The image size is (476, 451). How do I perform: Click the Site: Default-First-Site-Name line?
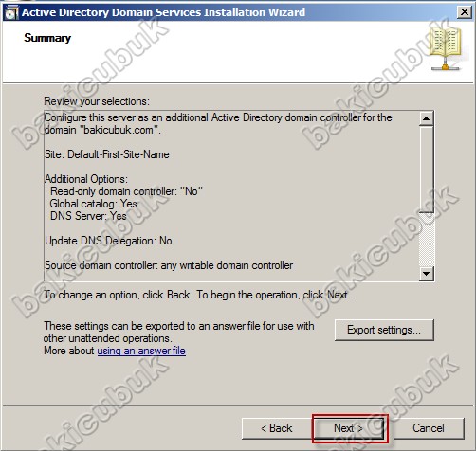[107, 154]
